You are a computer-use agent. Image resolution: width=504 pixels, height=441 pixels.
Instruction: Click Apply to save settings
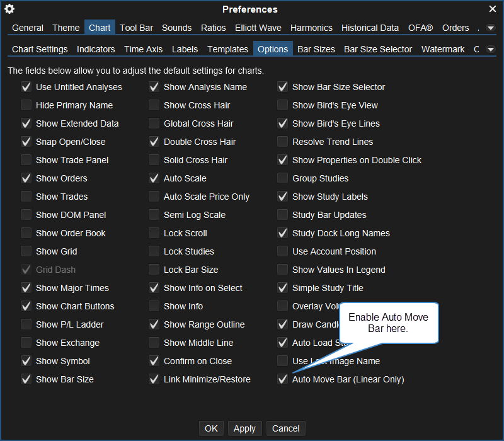(244, 428)
